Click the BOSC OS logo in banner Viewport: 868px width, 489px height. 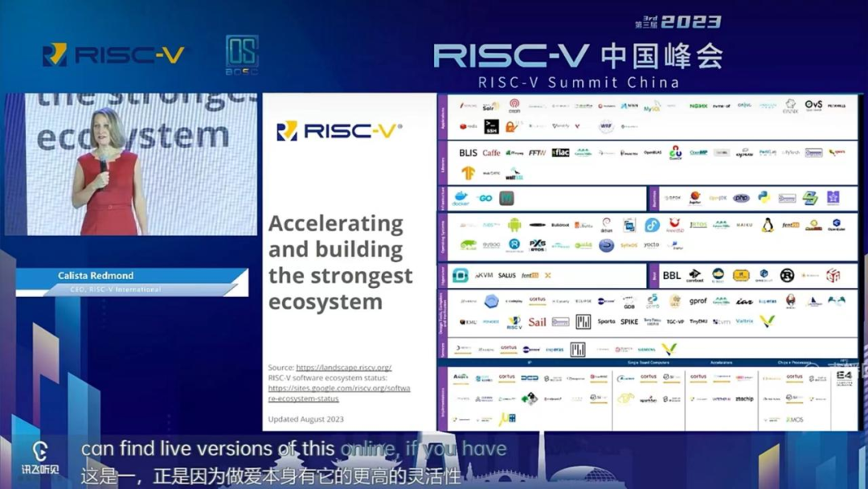click(x=242, y=54)
